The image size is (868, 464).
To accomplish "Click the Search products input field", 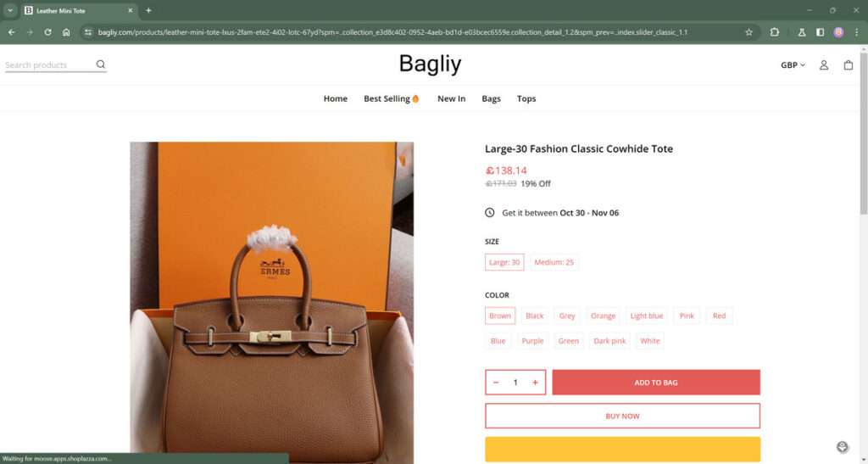I will (48, 64).
